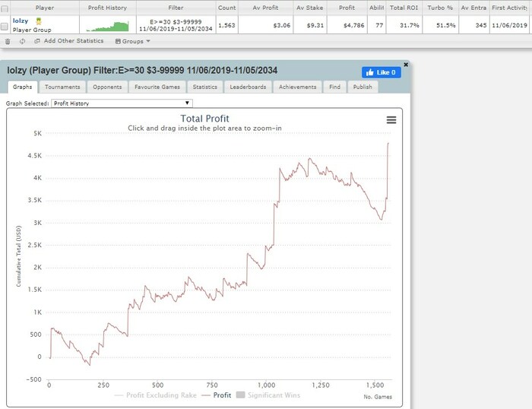Click the trash delete icon

[8, 41]
